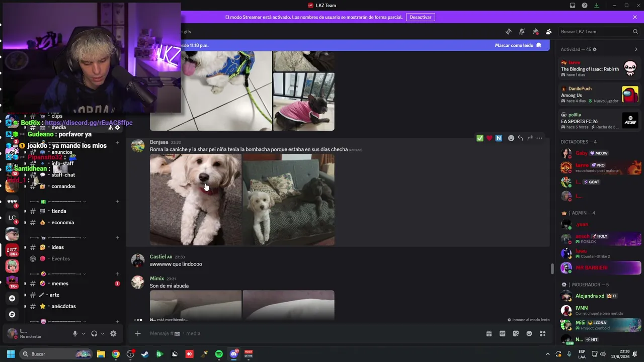The height and width of the screenshot is (362, 644).
Task: Open the Discord help icon
Action: click(x=585, y=6)
